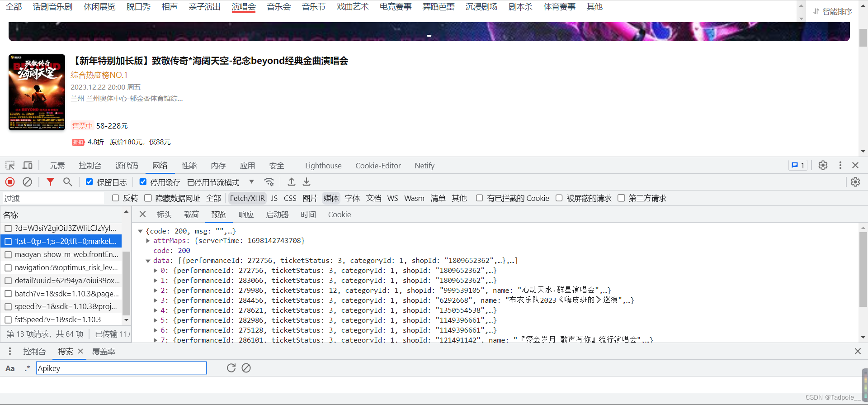Open the issues counter badge
This screenshot has height=405, width=868.
798,165
